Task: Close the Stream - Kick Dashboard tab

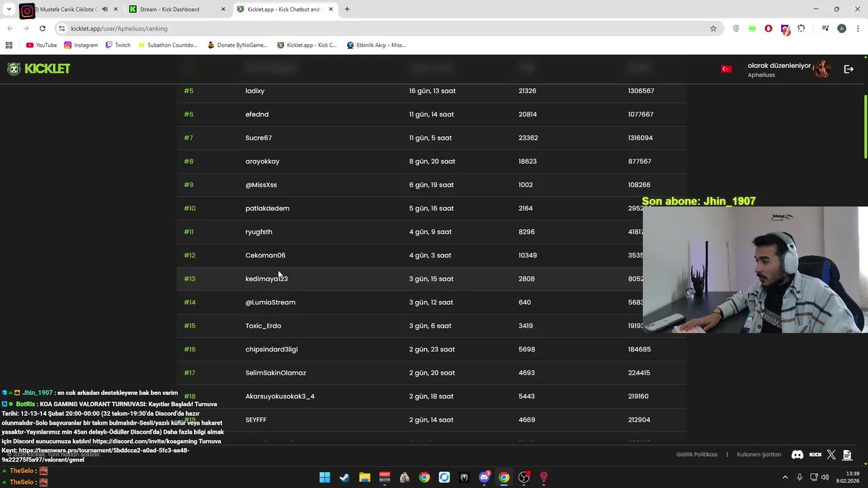Action: (x=223, y=9)
